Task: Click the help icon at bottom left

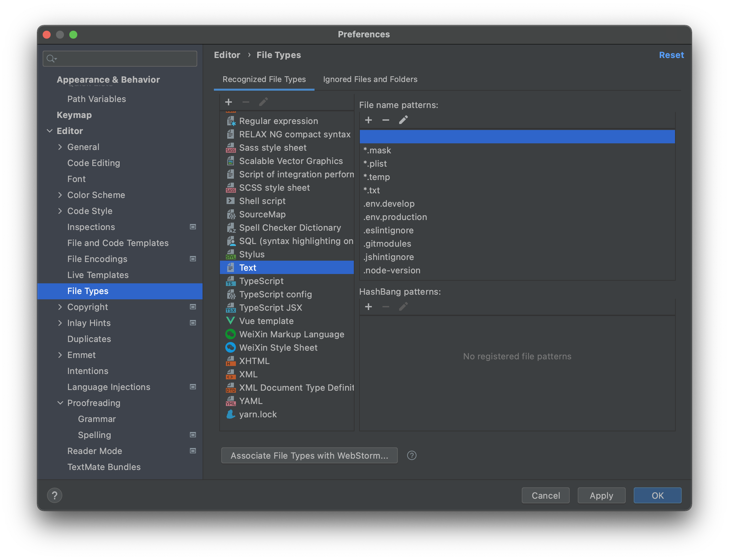Action: [55, 495]
